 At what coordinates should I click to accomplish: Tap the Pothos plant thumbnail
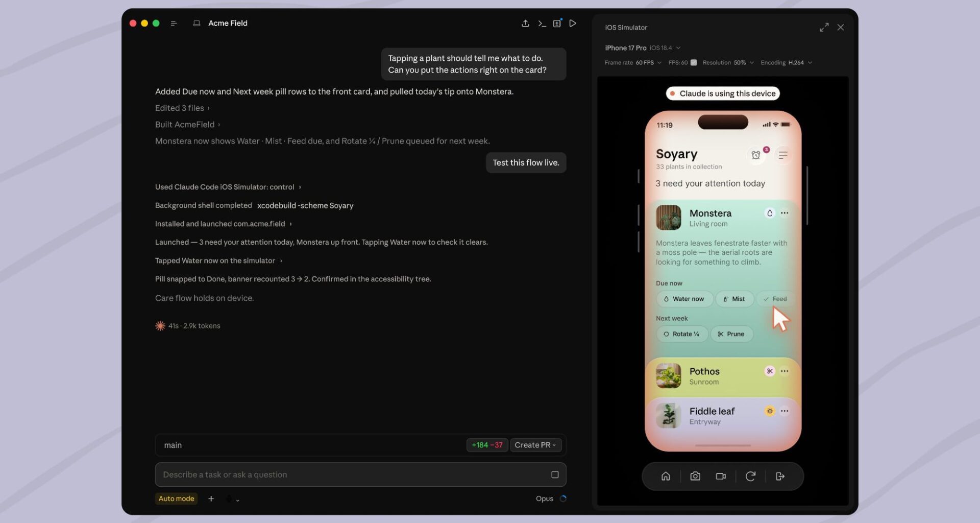[x=668, y=376]
